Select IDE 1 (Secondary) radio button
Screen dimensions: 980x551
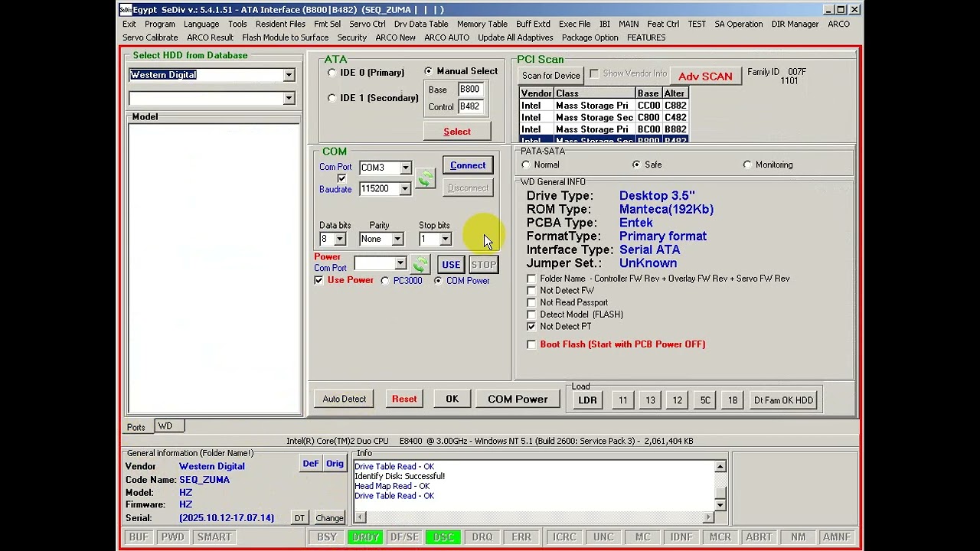click(332, 98)
